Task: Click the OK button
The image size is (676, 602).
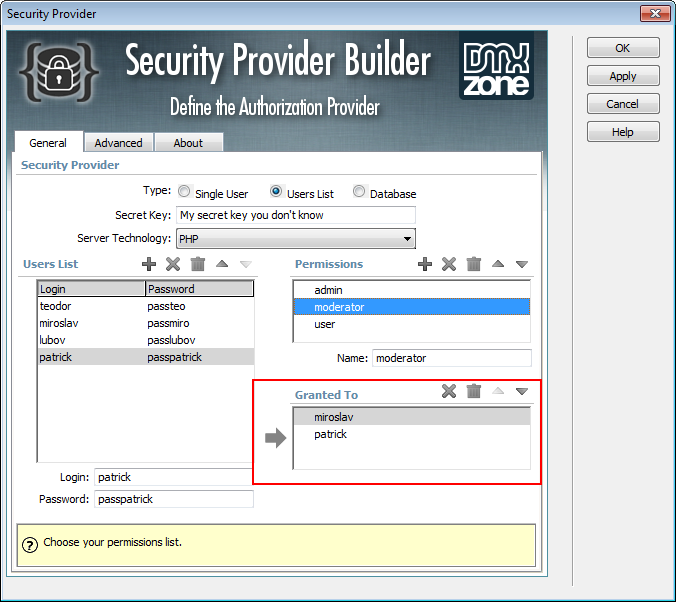Action: (x=623, y=47)
